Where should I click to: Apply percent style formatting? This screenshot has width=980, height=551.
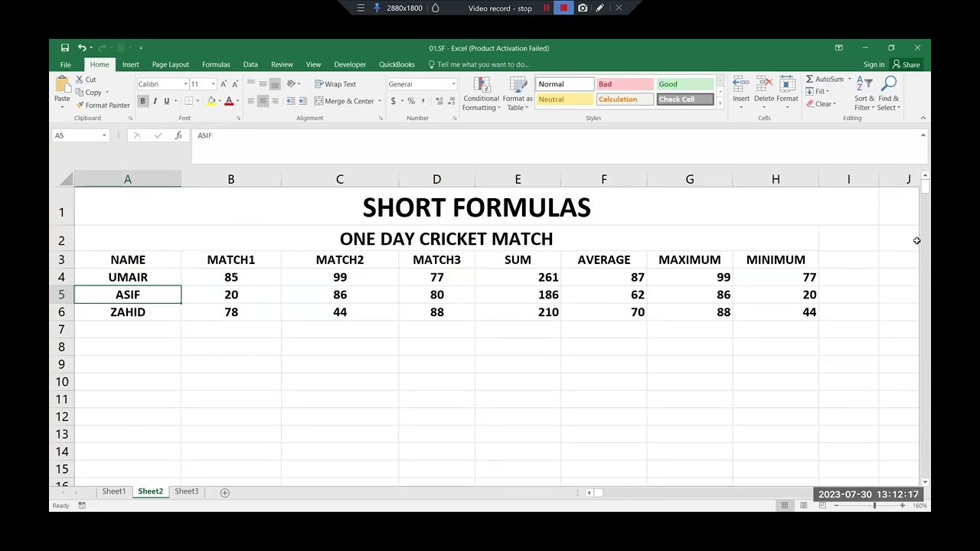[411, 101]
